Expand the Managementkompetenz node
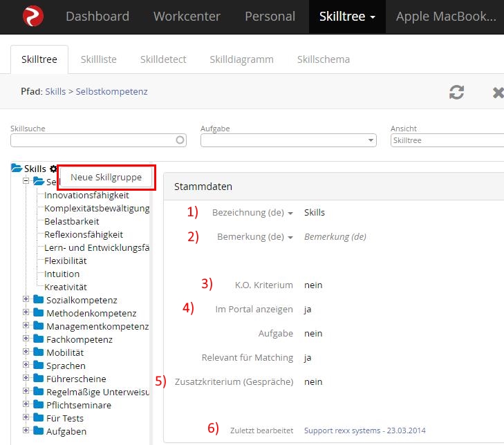504x445 pixels. click(x=26, y=325)
